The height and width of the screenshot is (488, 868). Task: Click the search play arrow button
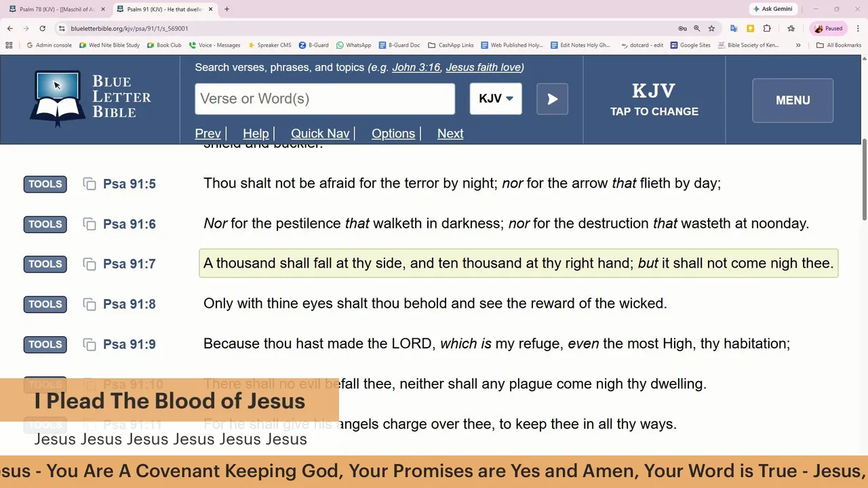[x=552, y=99]
